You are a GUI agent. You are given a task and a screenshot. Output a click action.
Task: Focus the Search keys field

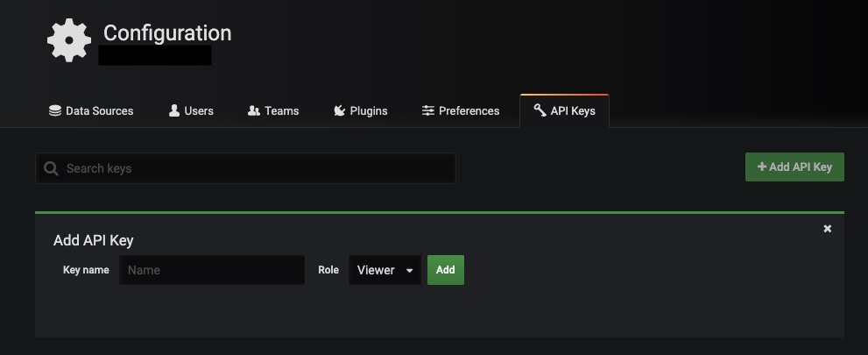point(254,168)
